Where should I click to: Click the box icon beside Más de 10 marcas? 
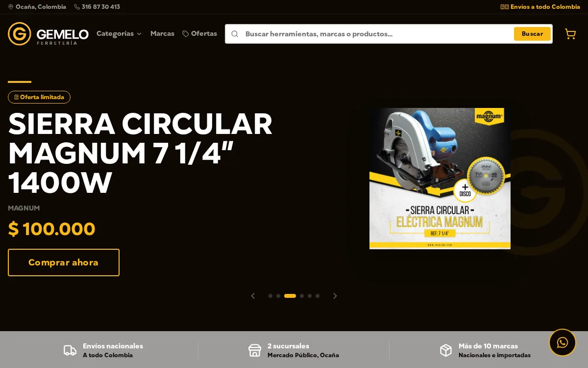tap(446, 350)
